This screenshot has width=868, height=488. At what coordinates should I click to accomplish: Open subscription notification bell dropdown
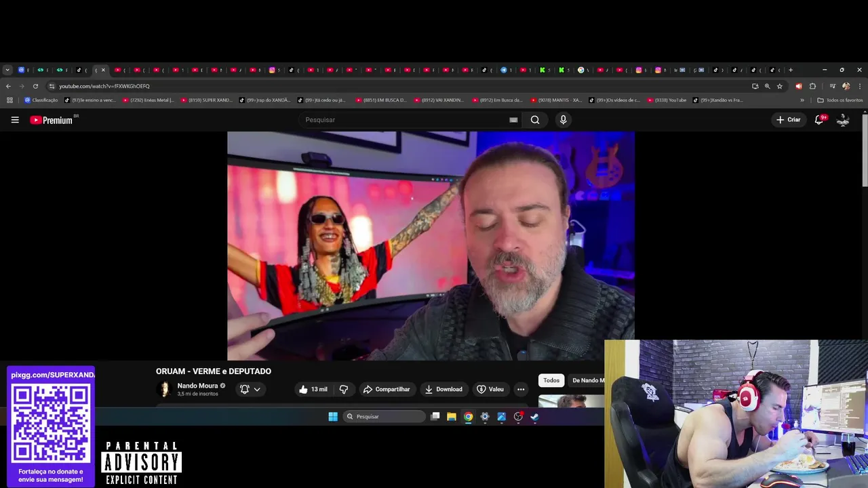[x=250, y=389]
